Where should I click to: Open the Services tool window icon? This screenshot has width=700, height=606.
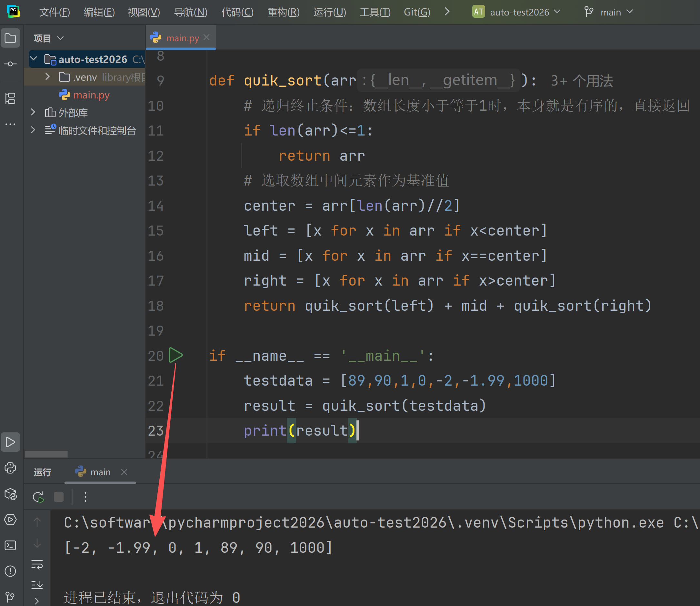10,520
